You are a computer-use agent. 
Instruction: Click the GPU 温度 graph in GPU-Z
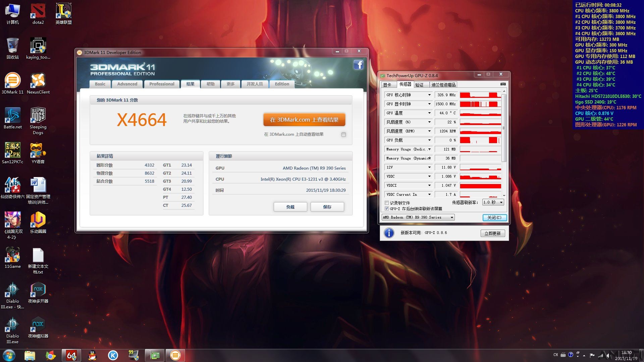point(480,113)
